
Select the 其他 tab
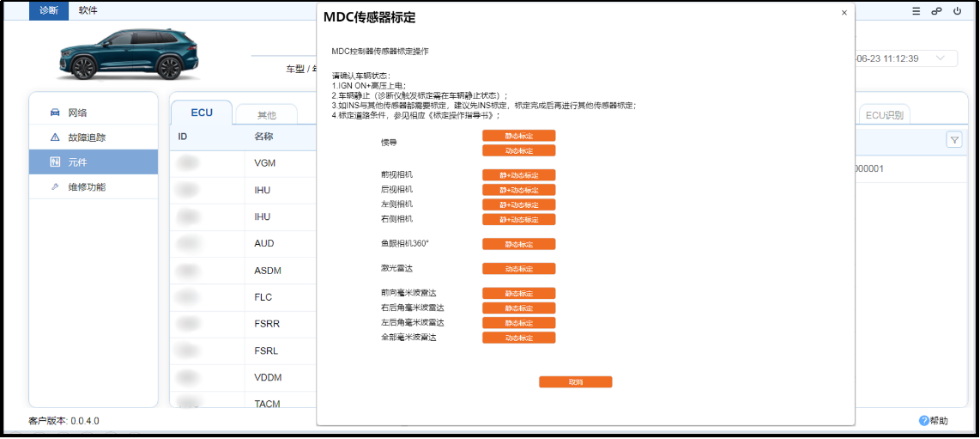click(x=267, y=115)
